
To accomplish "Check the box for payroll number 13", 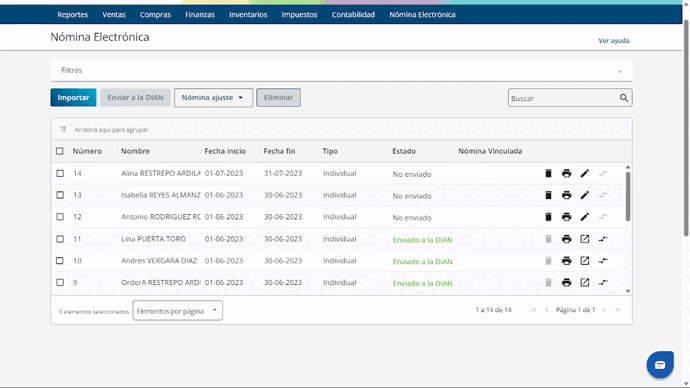I will [60, 195].
